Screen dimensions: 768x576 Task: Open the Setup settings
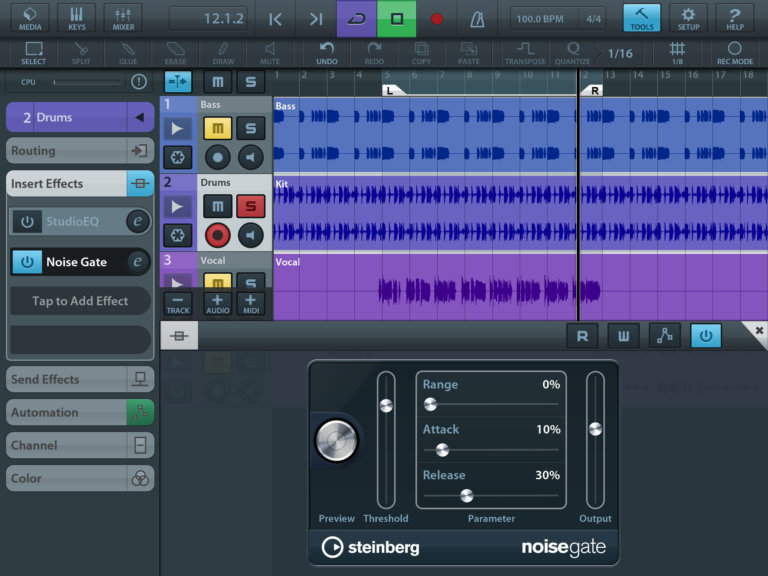pos(688,18)
